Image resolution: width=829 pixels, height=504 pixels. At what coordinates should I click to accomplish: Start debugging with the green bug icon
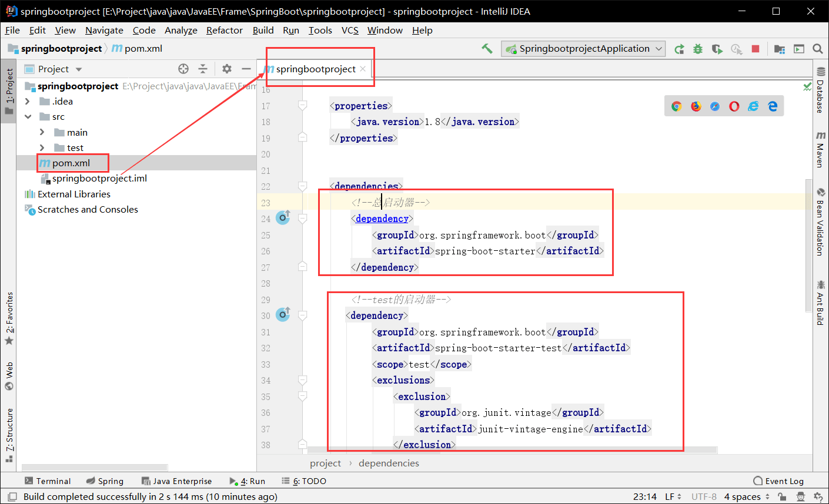pos(698,49)
